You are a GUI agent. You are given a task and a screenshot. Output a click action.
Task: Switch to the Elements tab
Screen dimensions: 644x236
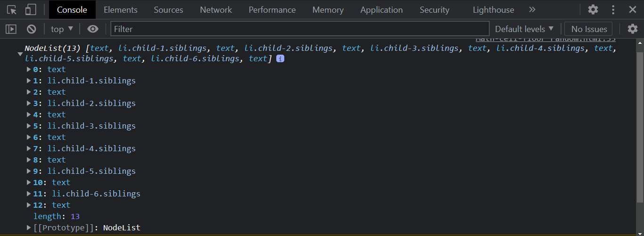[121, 9]
